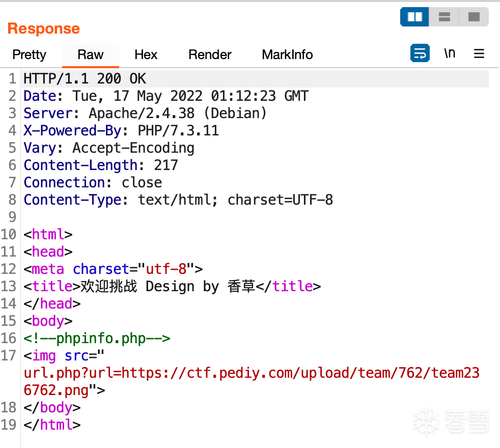
Task: Switch to the Render tab
Action: coord(210,54)
